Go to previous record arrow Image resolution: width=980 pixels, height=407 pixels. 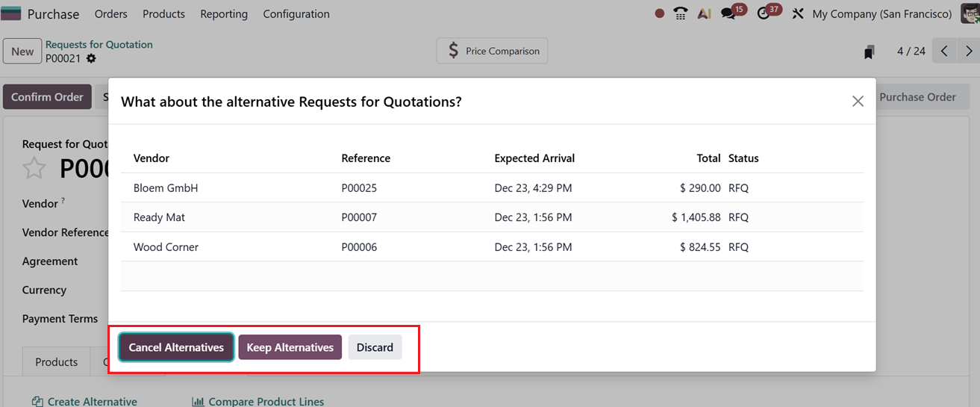(944, 52)
